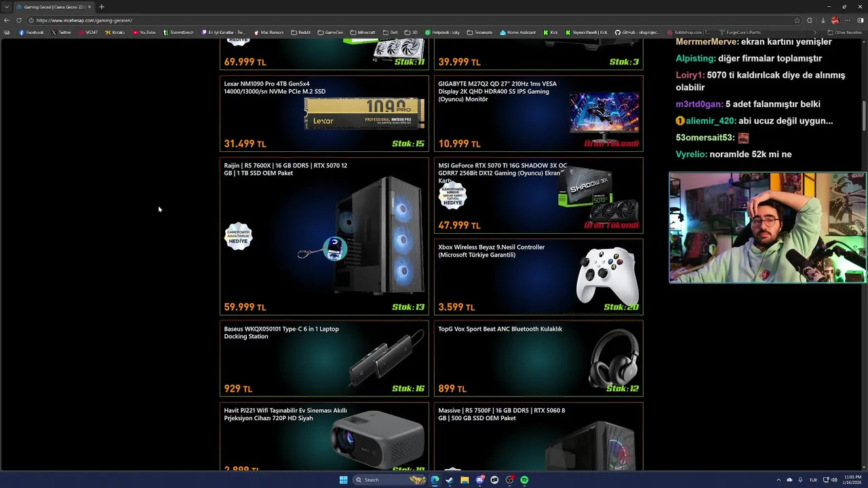Open the browser settings and more menu
This screenshot has width=868, height=488.
coord(848,20)
